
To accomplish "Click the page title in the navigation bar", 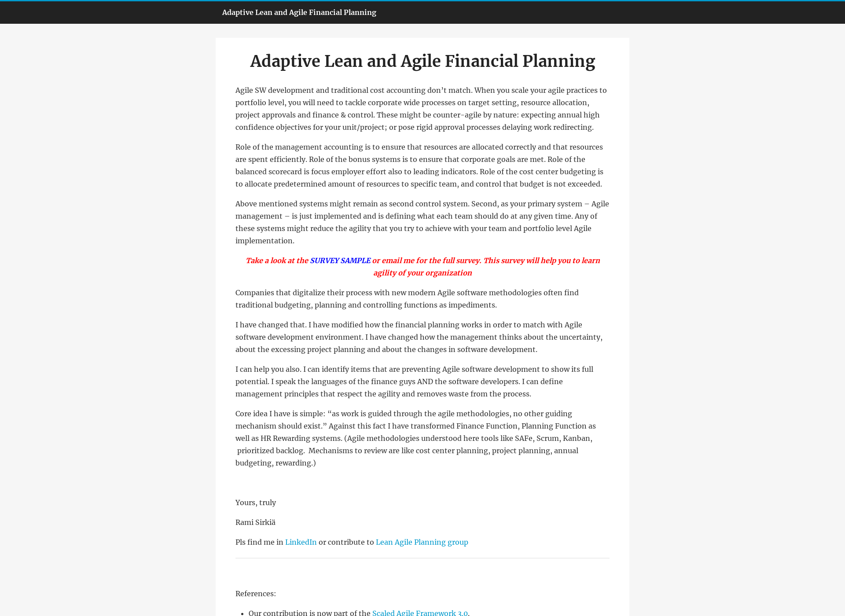I will tap(299, 12).
